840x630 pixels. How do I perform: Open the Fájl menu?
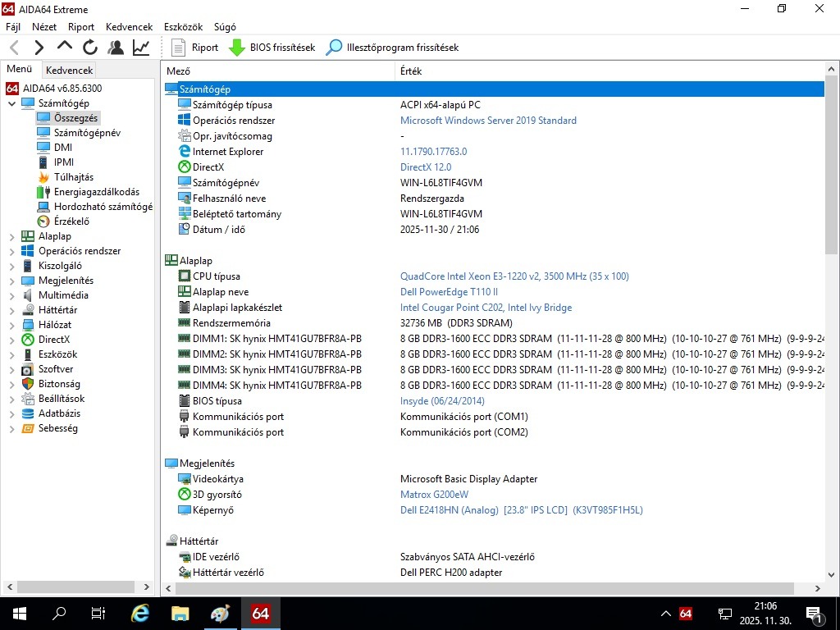(x=13, y=27)
